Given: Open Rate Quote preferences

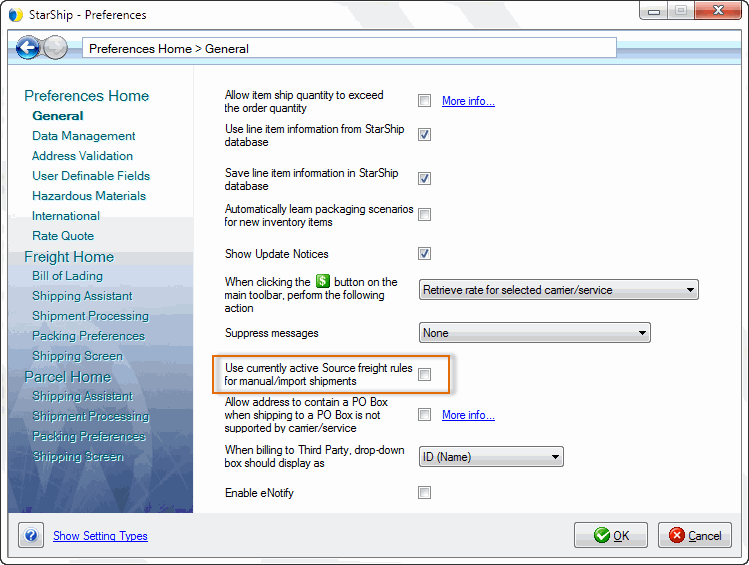Looking at the screenshot, I should click(x=63, y=236).
